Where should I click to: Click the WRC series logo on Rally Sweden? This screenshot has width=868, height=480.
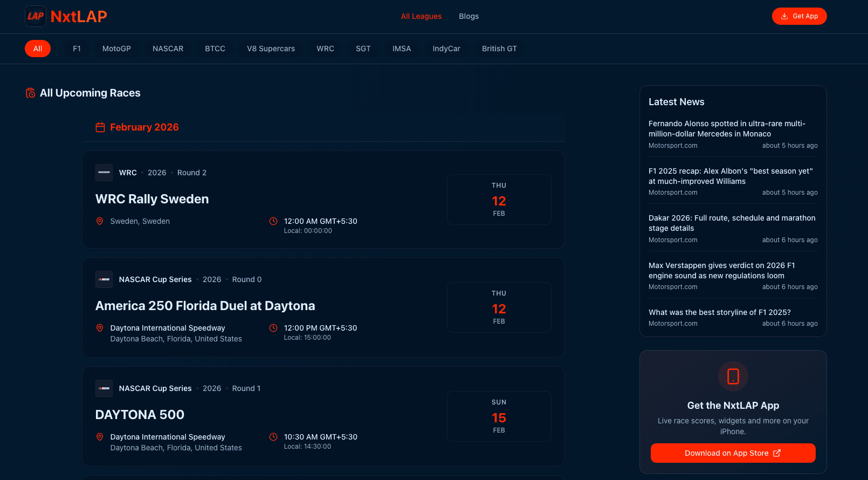coord(104,173)
